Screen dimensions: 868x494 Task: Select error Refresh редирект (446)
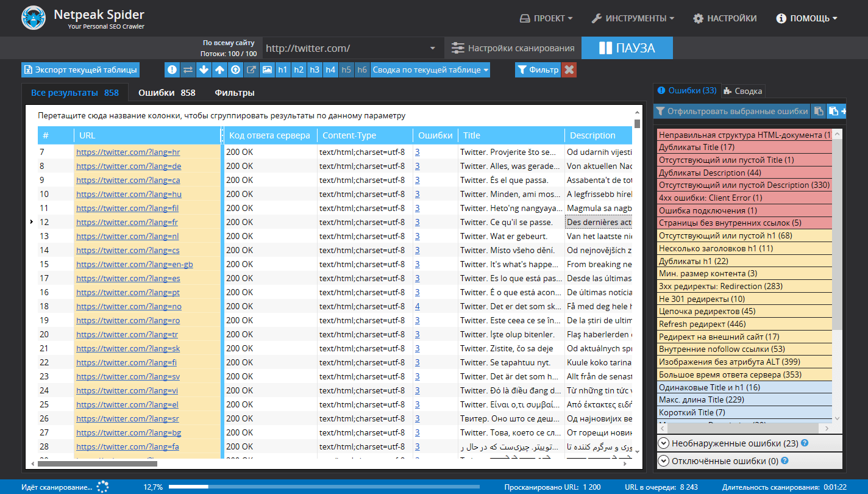[x=744, y=324]
